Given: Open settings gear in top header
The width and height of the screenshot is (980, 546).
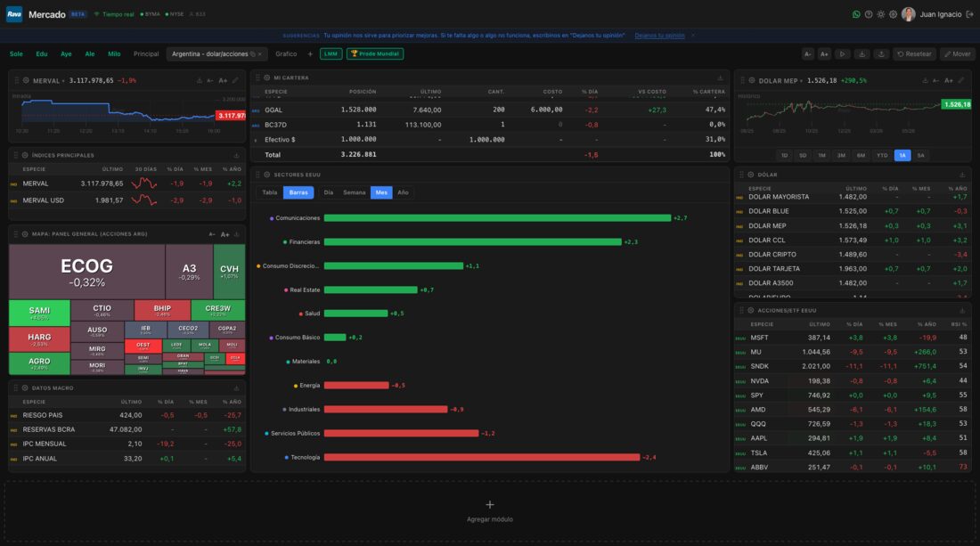Looking at the screenshot, I should (893, 14).
